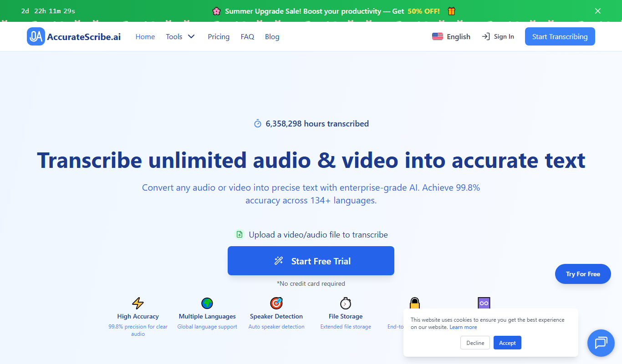Click the padlock security feature icon
Viewport: 622px width, 364px height.
414,303
